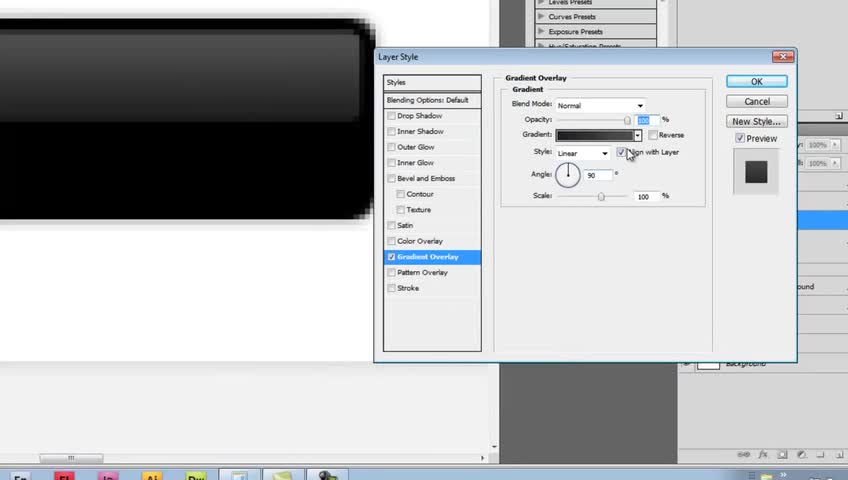This screenshot has width=848, height=480.
Task: Tick the Outer Glow checkbox
Action: pyautogui.click(x=392, y=147)
